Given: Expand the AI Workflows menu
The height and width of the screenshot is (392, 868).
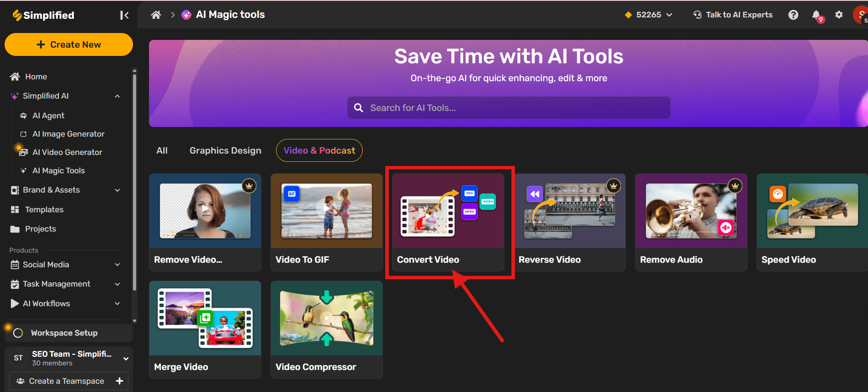Looking at the screenshot, I should [x=117, y=304].
